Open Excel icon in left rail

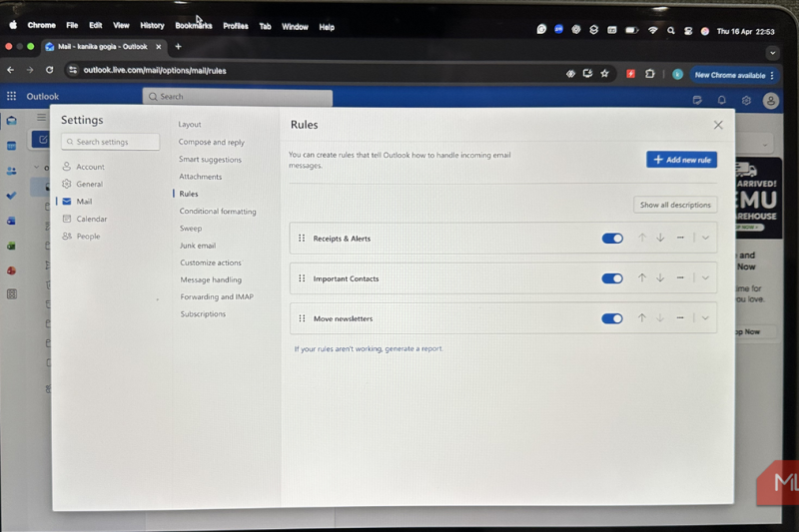pos(11,246)
